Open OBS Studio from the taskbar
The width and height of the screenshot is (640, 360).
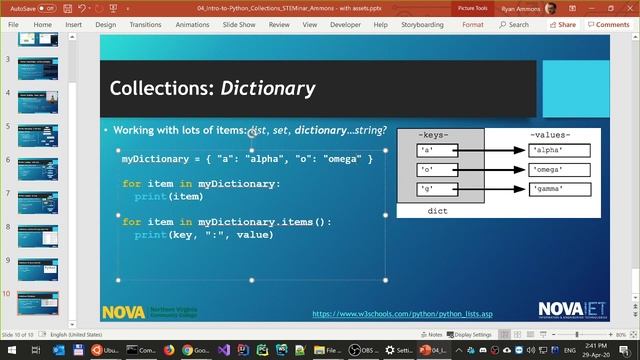coord(362,350)
